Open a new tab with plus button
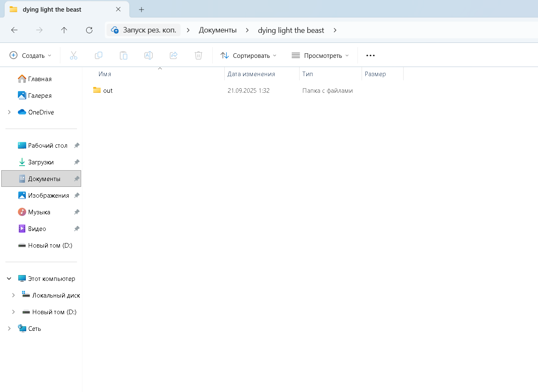The width and height of the screenshot is (538, 392). coord(141,10)
